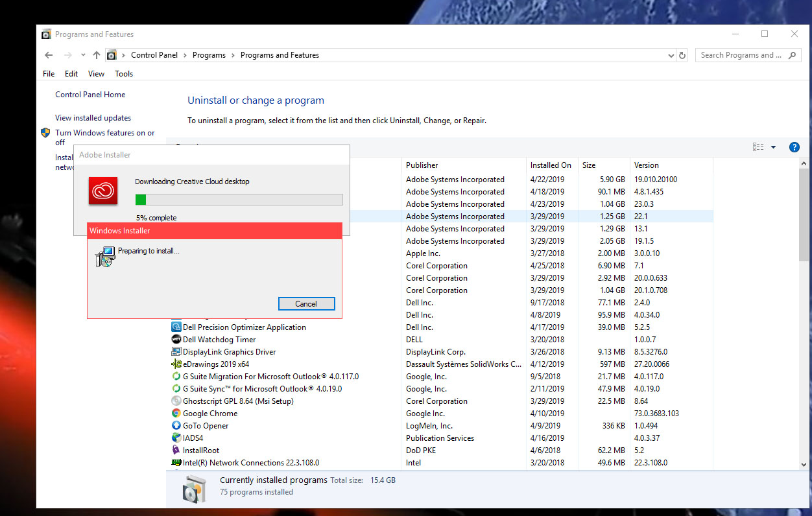Select the Ghostscript GPL 8.64 icon
The height and width of the screenshot is (516, 812).
point(176,401)
